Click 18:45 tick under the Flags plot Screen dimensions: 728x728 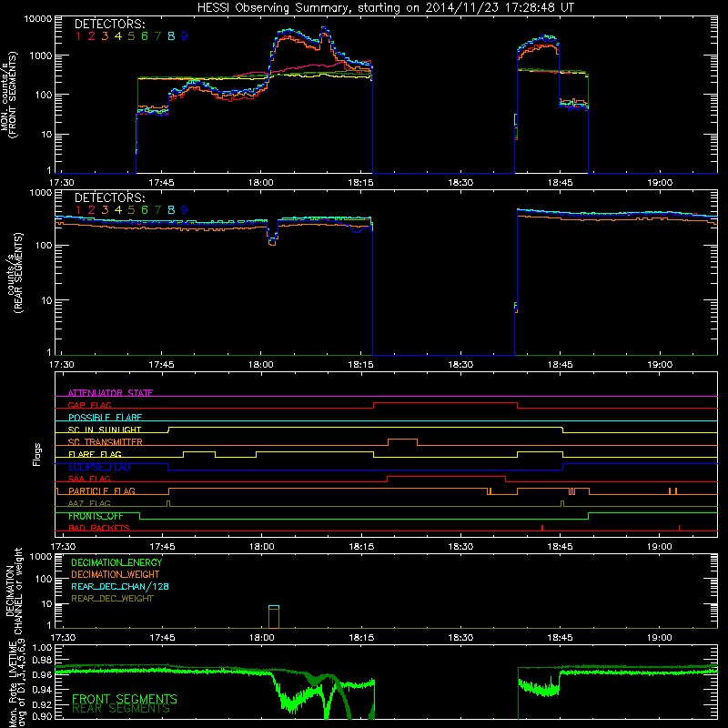coord(560,547)
